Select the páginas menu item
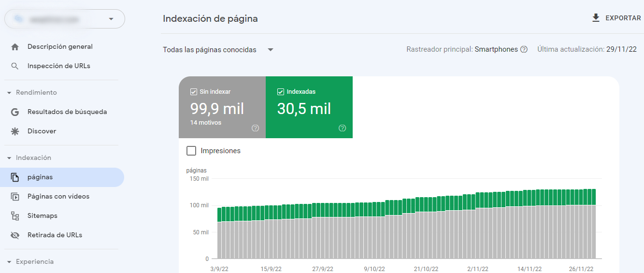Image resolution: width=644 pixels, height=273 pixels. [40, 177]
